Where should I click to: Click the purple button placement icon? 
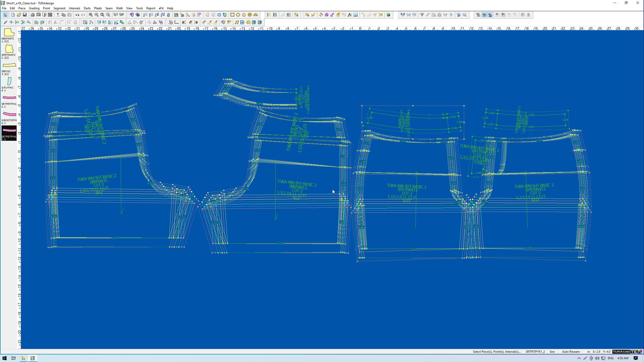(x=327, y=15)
